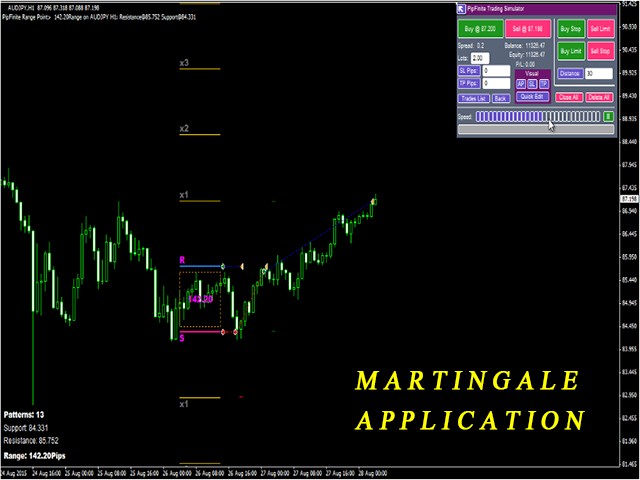This screenshot has height=480, width=640.
Task: Click the TP Pips value field
Action: 496,84
